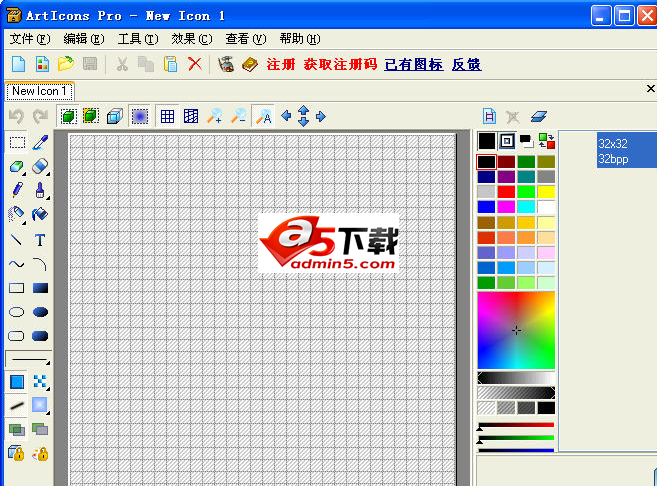The width and height of the screenshot is (657, 486).
Task: Zoom in with magnifier plus
Action: tap(215, 116)
